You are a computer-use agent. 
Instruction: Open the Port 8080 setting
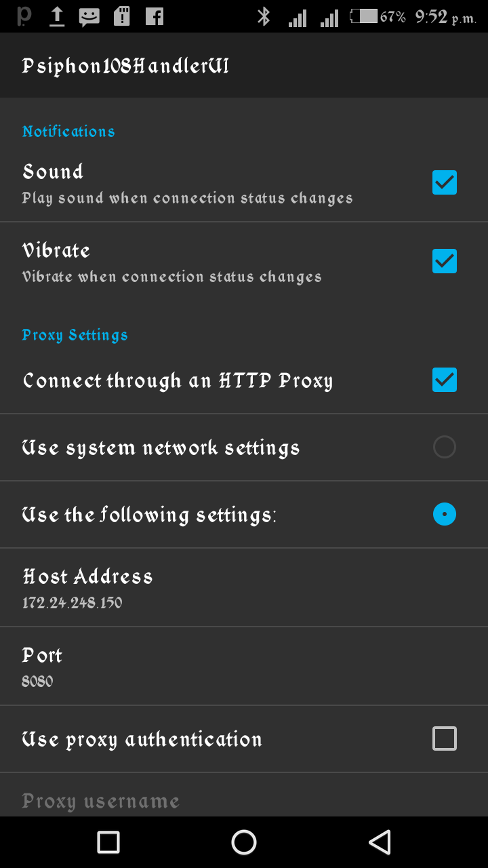pyautogui.click(x=244, y=666)
